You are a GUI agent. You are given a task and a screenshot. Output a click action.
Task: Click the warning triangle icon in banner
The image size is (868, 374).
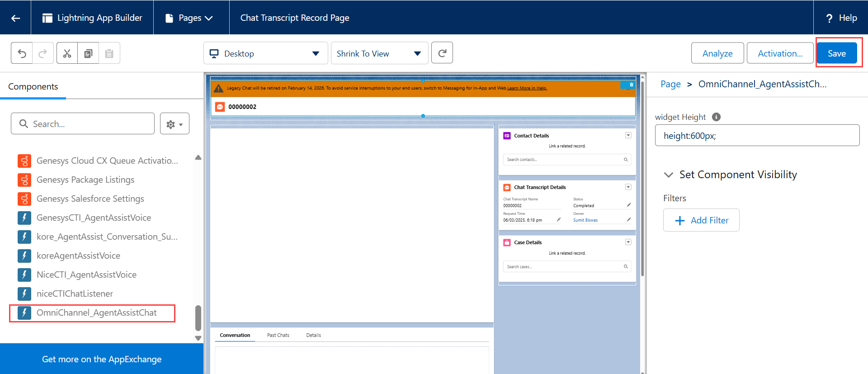click(219, 88)
